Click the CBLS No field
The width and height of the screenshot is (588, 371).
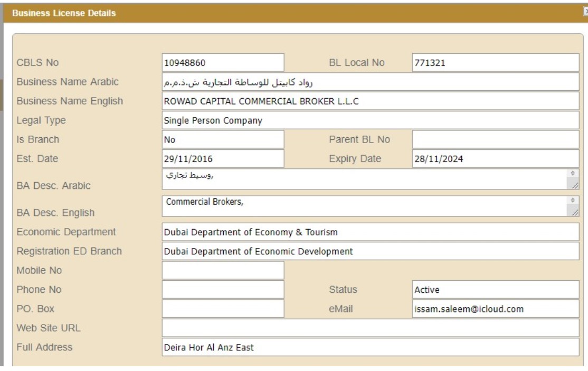point(223,63)
